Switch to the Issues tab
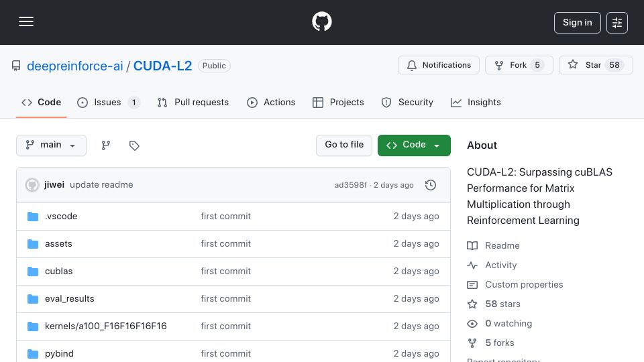This screenshot has width=644, height=362. pyautogui.click(x=109, y=102)
